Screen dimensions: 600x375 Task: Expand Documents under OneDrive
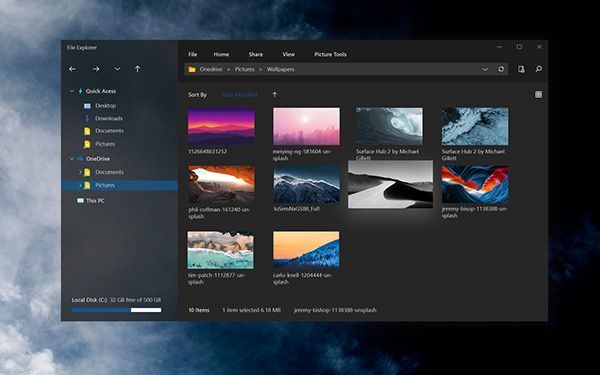pyautogui.click(x=80, y=172)
